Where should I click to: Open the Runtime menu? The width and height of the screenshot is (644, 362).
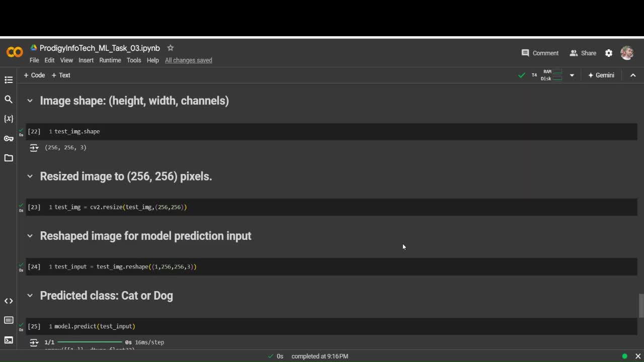click(x=110, y=60)
